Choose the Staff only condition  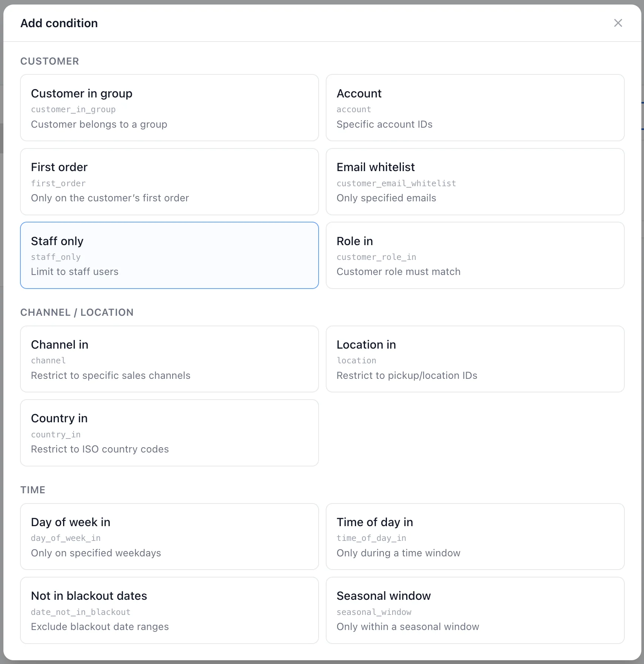(x=169, y=255)
